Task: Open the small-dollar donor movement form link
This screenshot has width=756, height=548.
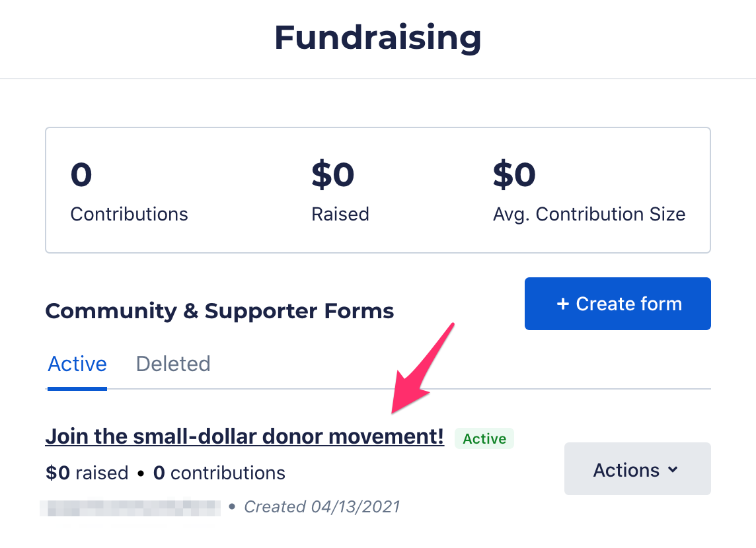Action: [x=245, y=436]
